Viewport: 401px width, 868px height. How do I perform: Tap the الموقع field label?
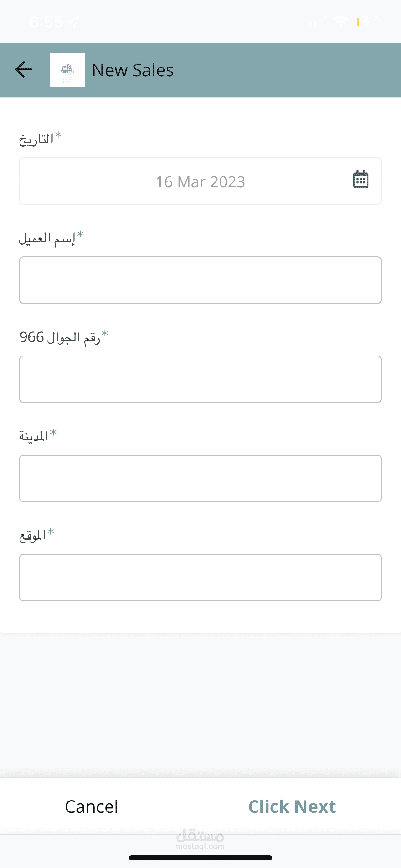coord(33,535)
